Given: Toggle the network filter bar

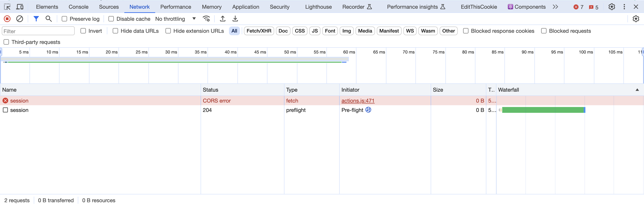Looking at the screenshot, I should [36, 19].
